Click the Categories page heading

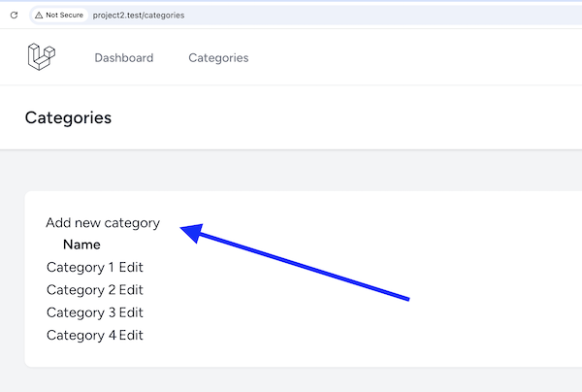(68, 118)
